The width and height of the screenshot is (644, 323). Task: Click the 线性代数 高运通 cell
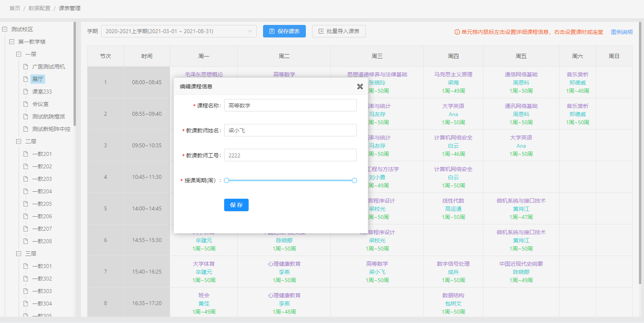point(453,208)
